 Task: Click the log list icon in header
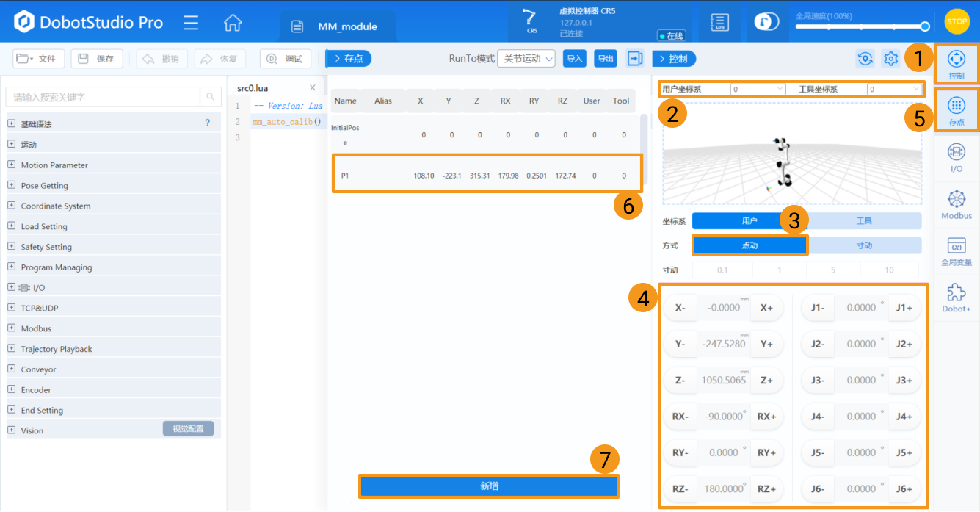click(x=720, y=22)
